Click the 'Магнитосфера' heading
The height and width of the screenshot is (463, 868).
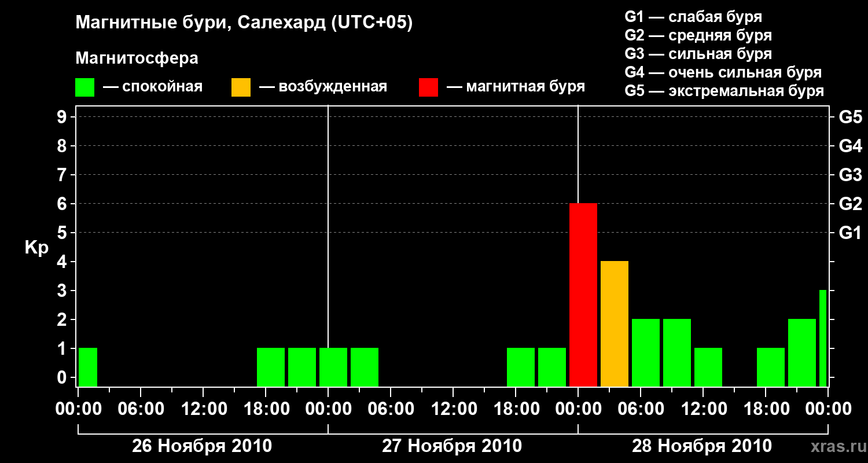pos(137,58)
